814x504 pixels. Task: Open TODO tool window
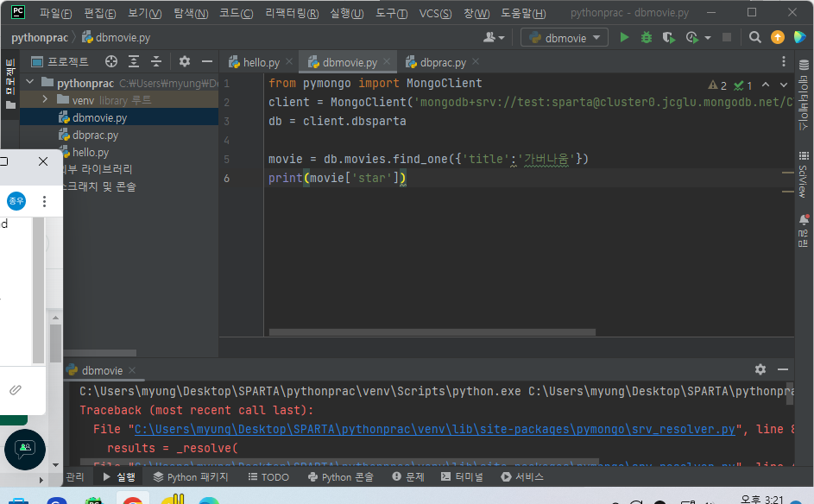(269, 476)
